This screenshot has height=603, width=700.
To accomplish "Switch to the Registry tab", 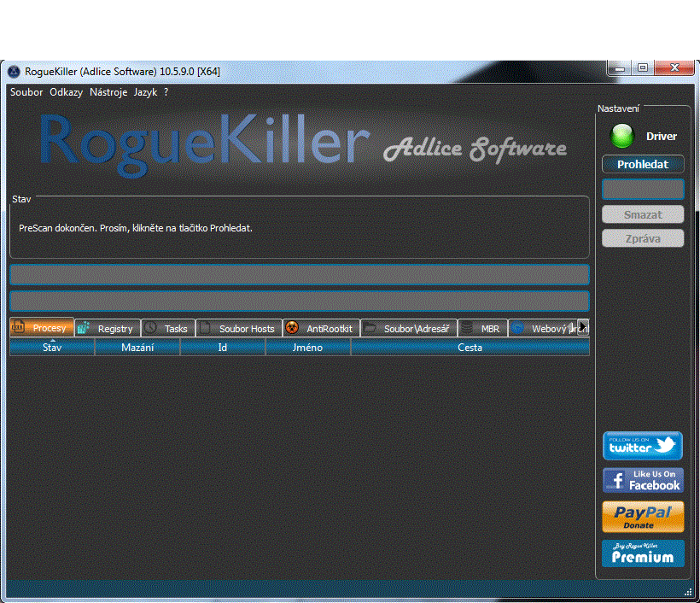I will (x=108, y=328).
